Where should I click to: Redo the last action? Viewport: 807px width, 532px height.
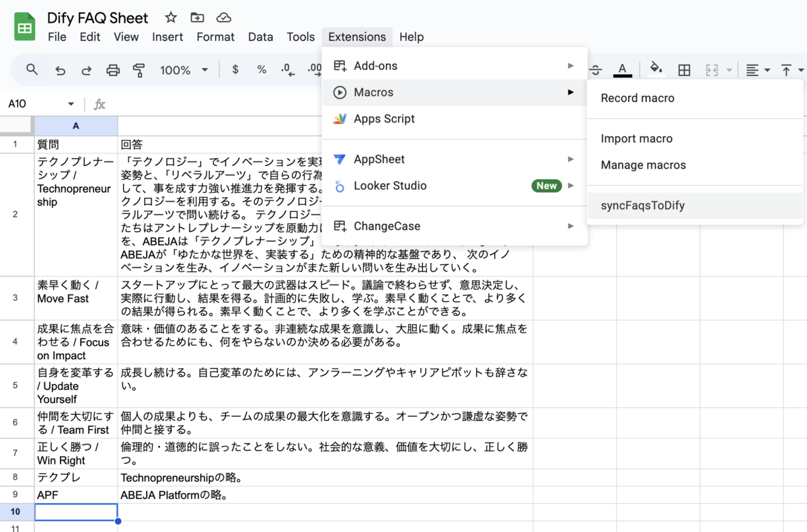[x=86, y=70]
